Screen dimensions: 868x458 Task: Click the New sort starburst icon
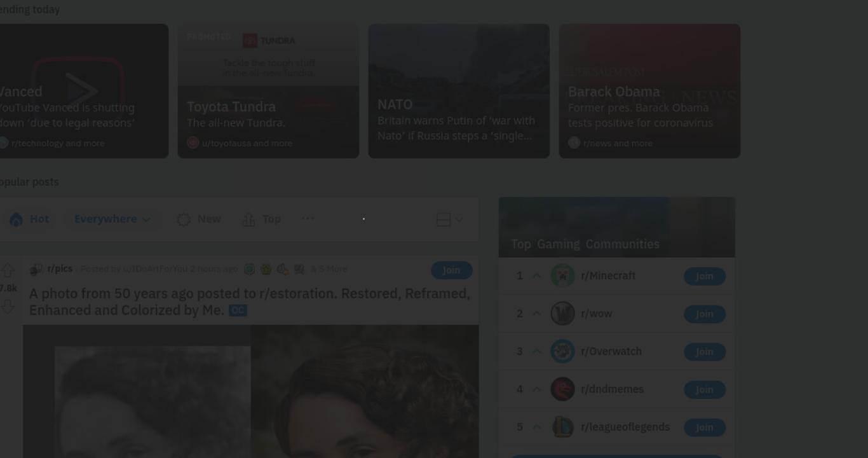tap(184, 219)
